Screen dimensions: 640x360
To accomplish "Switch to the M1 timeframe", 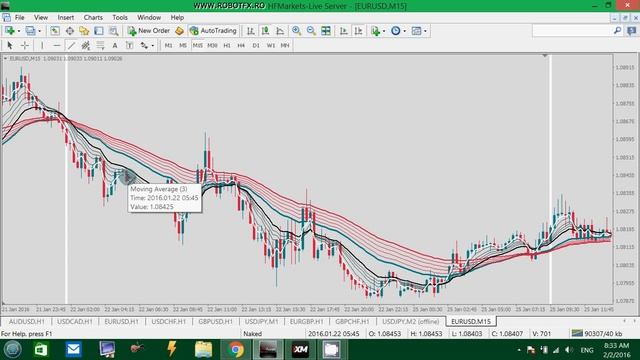I will [168, 45].
